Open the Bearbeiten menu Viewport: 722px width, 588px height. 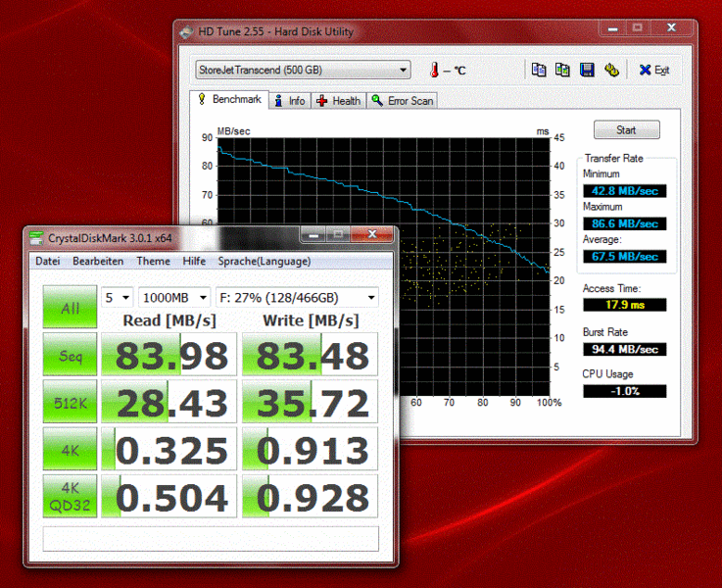(98, 261)
